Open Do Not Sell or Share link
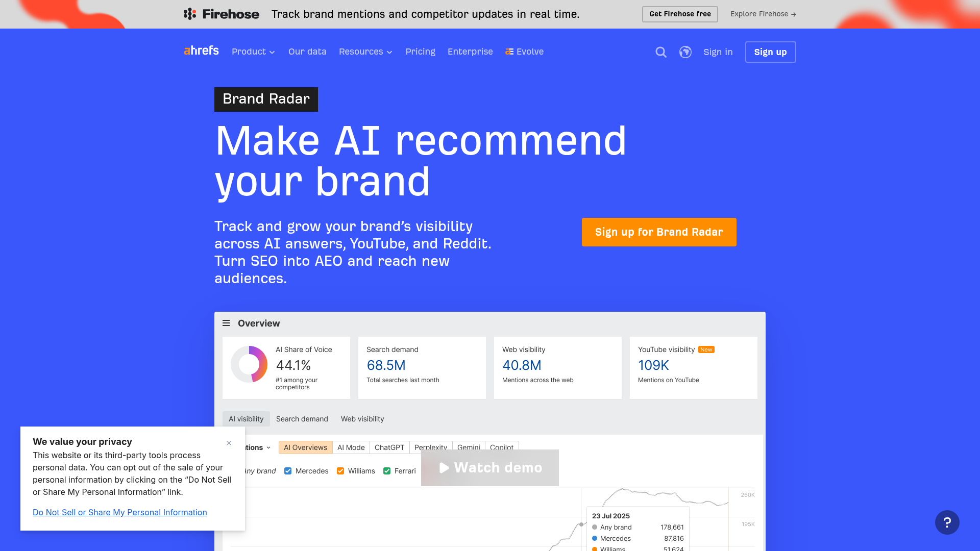The width and height of the screenshot is (980, 551). point(120,512)
